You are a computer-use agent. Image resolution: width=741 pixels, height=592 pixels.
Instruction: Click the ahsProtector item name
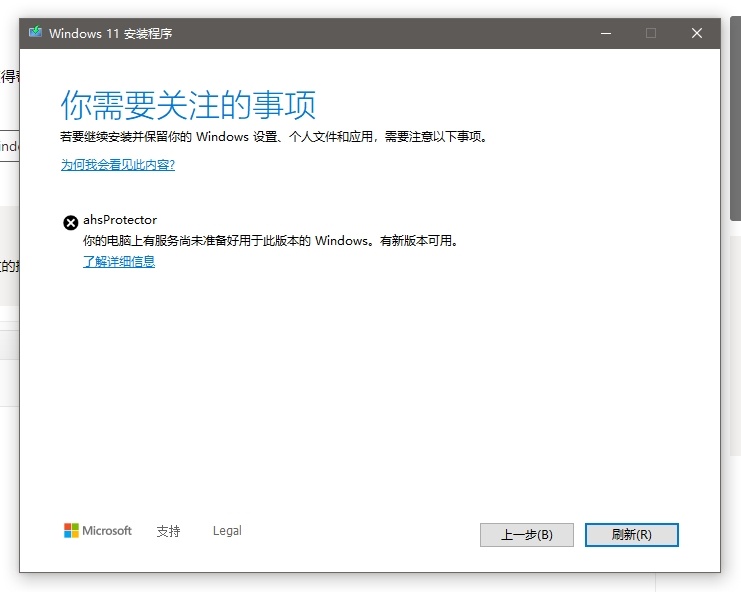pos(120,220)
